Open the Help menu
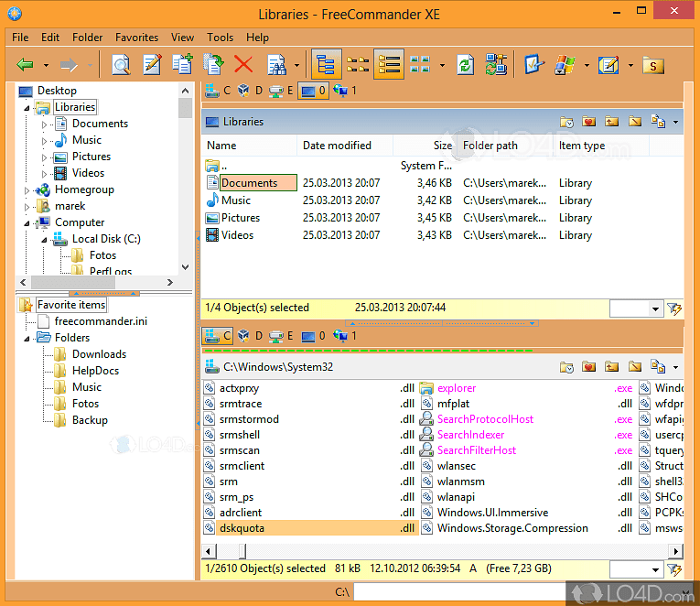700x606 pixels. [x=257, y=38]
